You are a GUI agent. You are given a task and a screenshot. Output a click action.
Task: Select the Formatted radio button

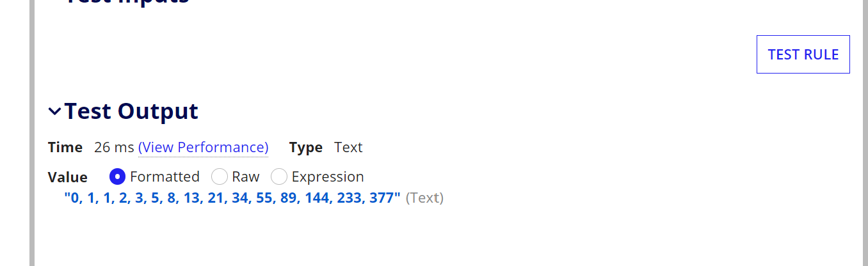(x=117, y=176)
